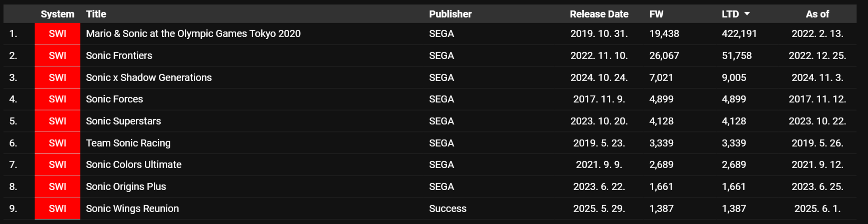
Task: Open Team Sonic Racing entry
Action: [x=128, y=143]
